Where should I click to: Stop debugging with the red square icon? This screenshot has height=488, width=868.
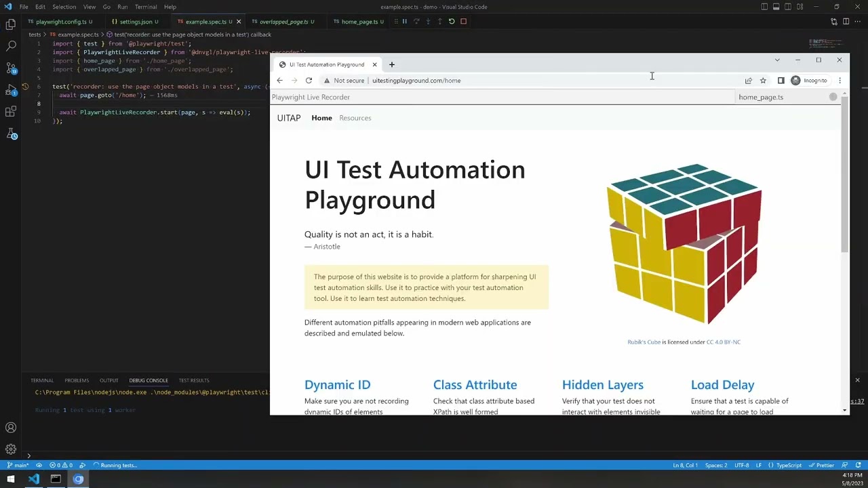coord(464,21)
